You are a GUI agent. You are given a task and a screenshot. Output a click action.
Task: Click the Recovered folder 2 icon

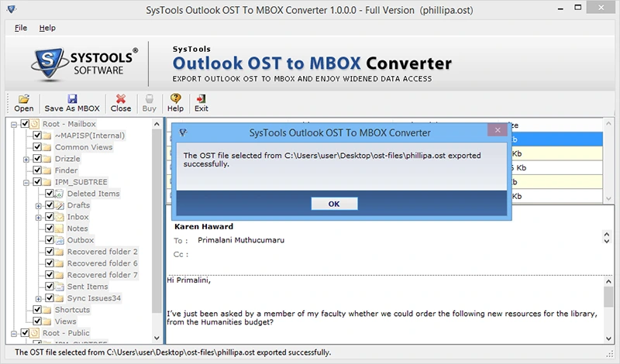click(x=59, y=252)
